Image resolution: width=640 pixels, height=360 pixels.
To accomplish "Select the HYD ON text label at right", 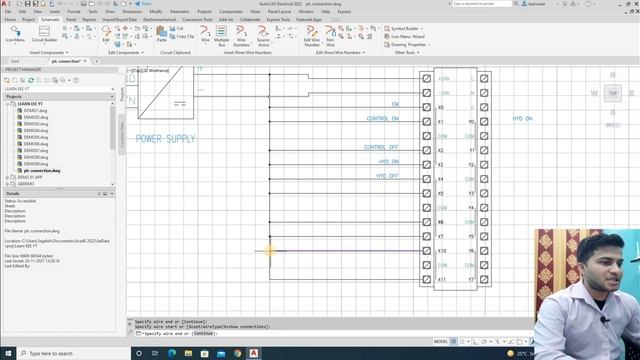I will (x=522, y=119).
